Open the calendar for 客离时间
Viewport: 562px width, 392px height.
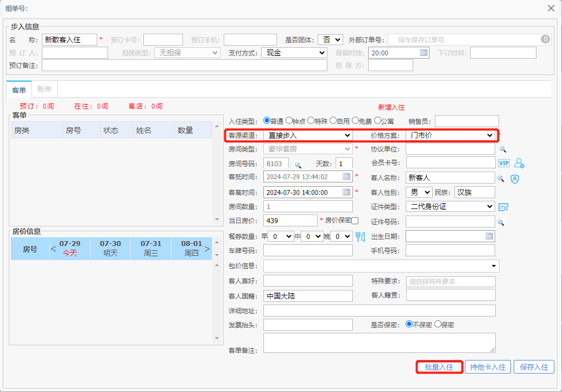point(346,192)
